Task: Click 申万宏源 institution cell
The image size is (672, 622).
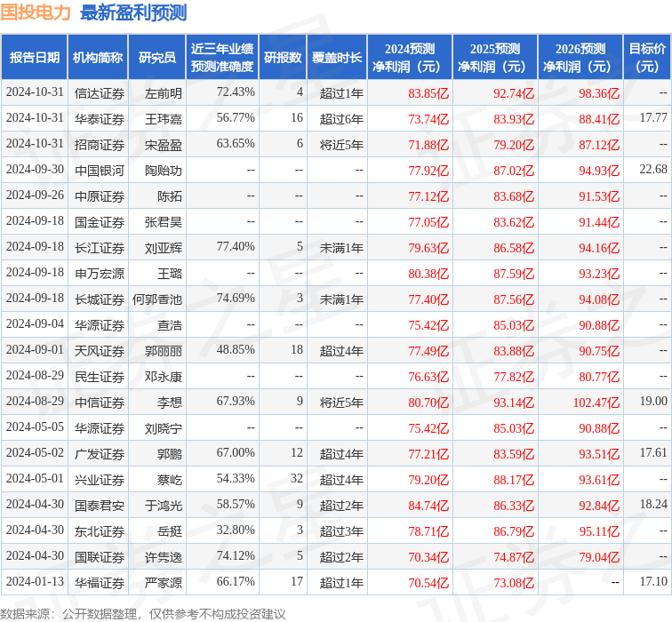Action: 100,274
